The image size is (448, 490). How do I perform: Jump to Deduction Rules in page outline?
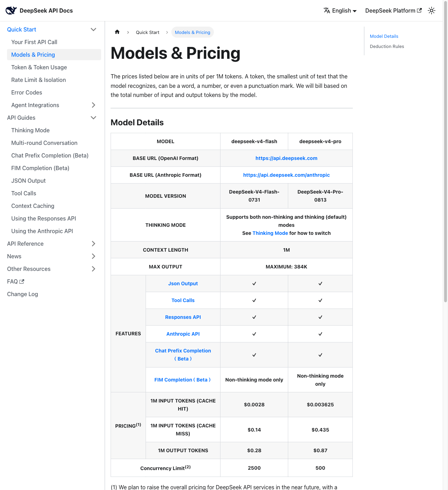(387, 46)
